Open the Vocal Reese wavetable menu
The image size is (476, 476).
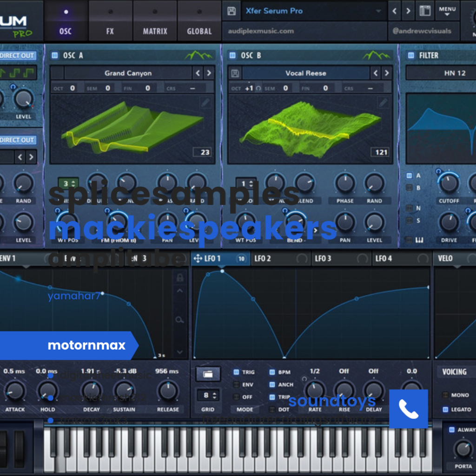tap(306, 73)
